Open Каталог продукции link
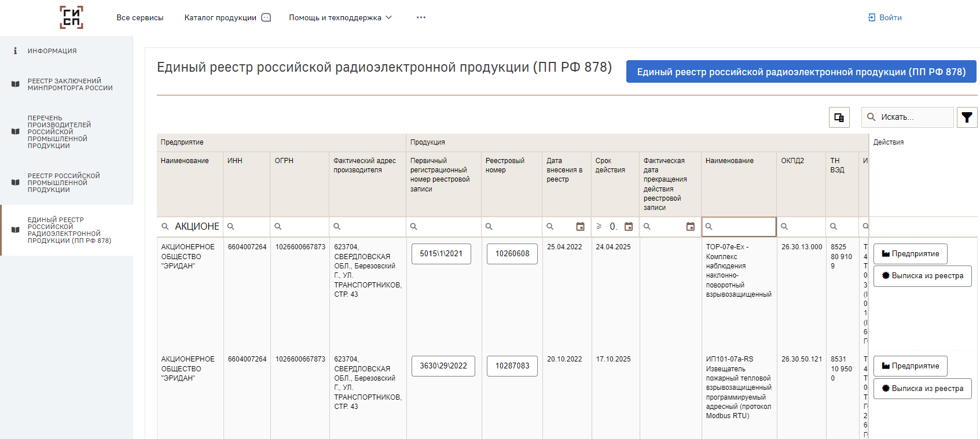 [x=220, y=18]
